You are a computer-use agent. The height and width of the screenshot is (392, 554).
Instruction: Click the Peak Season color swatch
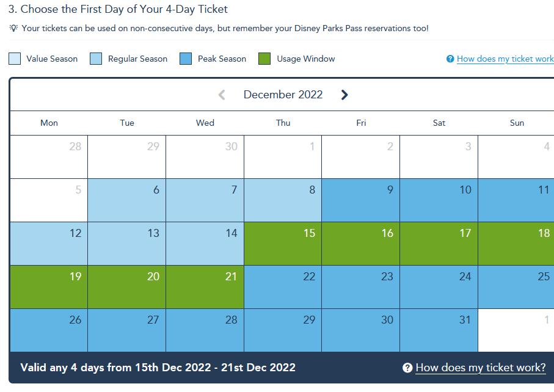point(186,59)
